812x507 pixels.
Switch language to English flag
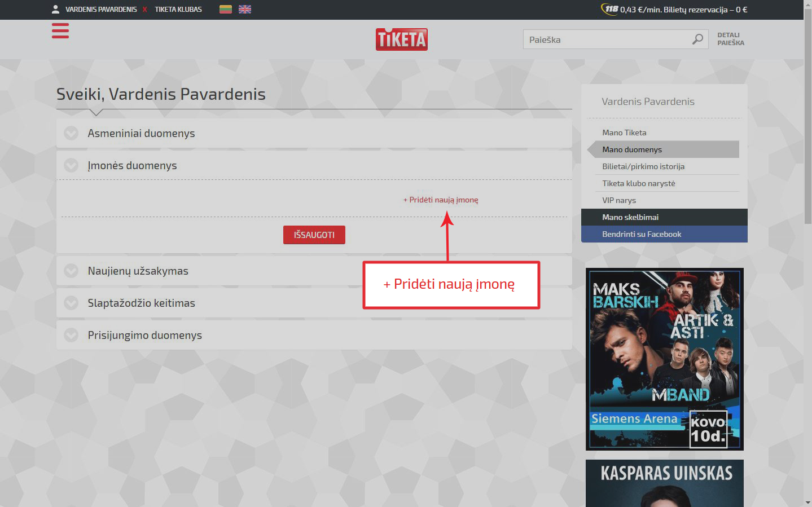[x=245, y=9]
